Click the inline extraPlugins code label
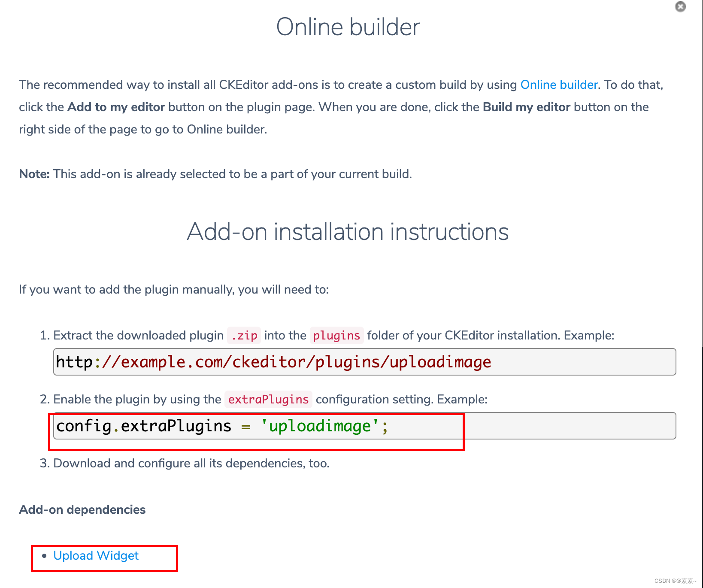703x588 pixels. (268, 400)
